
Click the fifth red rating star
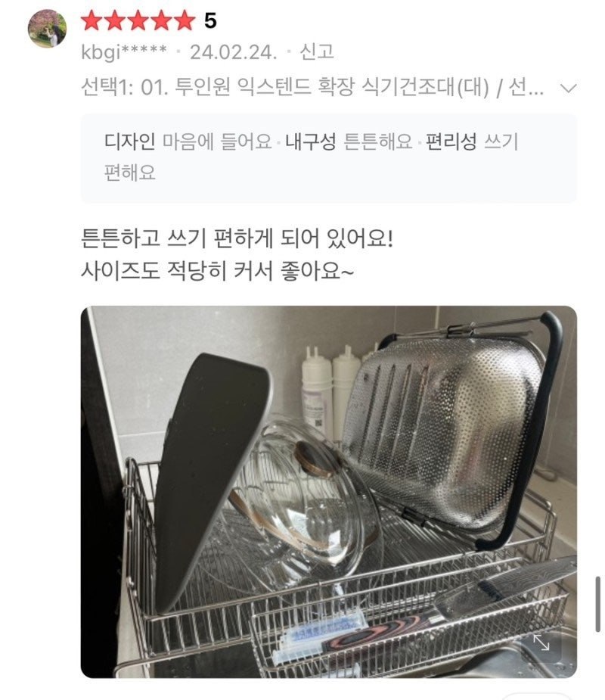tap(185, 20)
